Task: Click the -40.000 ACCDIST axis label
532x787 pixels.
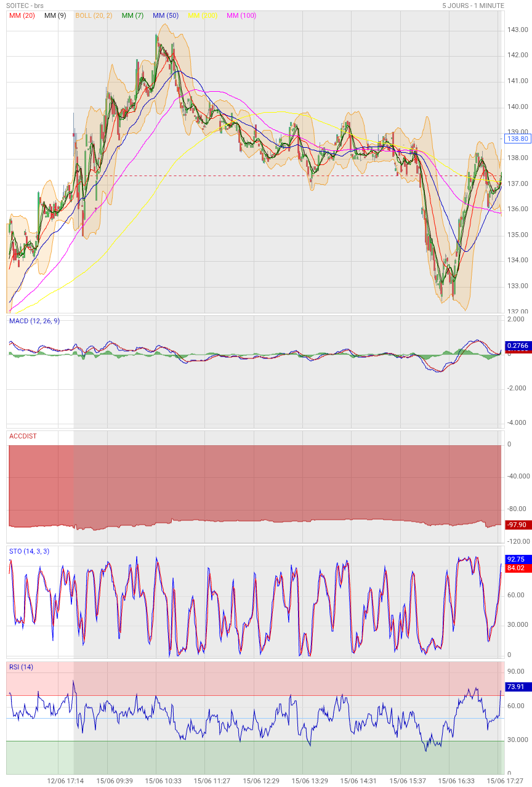Action: (518, 476)
